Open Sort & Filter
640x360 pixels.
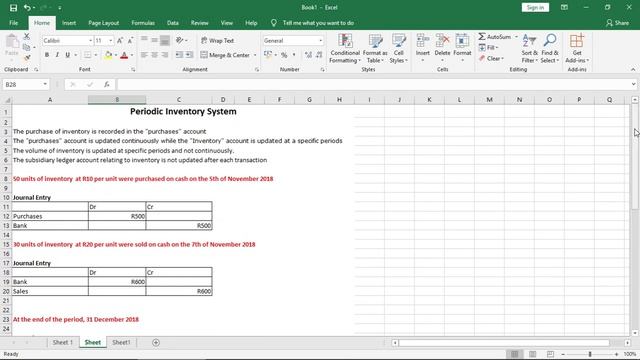coord(529,49)
